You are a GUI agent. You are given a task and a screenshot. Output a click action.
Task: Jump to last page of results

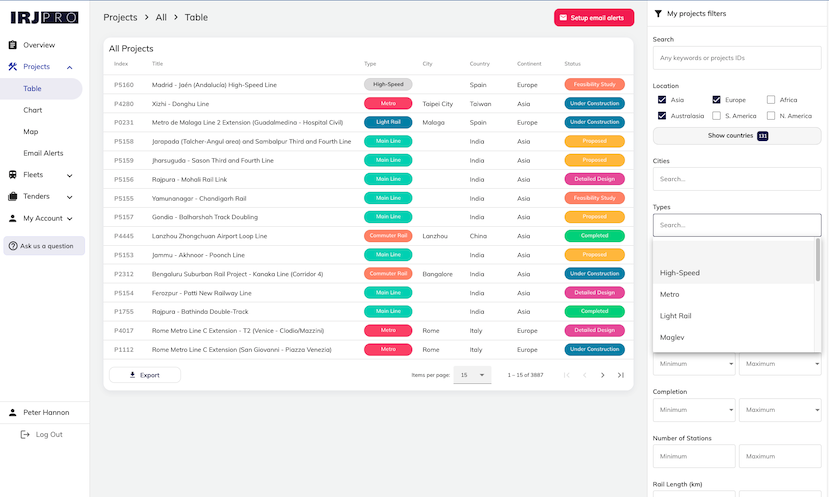620,375
